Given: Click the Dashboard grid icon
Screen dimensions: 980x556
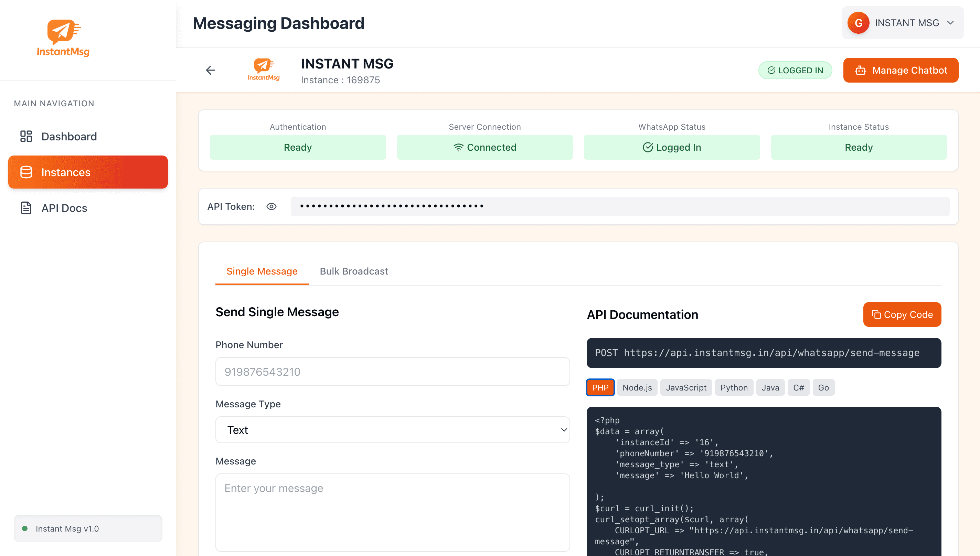Looking at the screenshot, I should pos(26,136).
